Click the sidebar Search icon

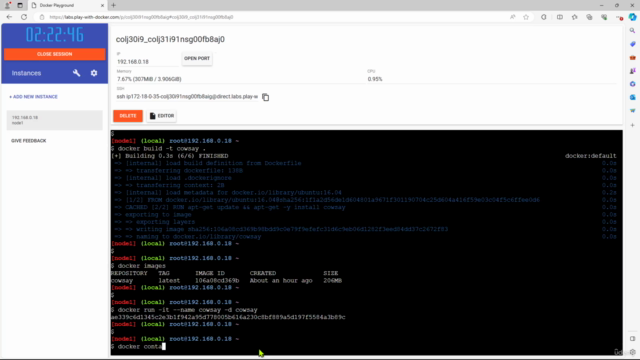pyautogui.click(x=633, y=31)
